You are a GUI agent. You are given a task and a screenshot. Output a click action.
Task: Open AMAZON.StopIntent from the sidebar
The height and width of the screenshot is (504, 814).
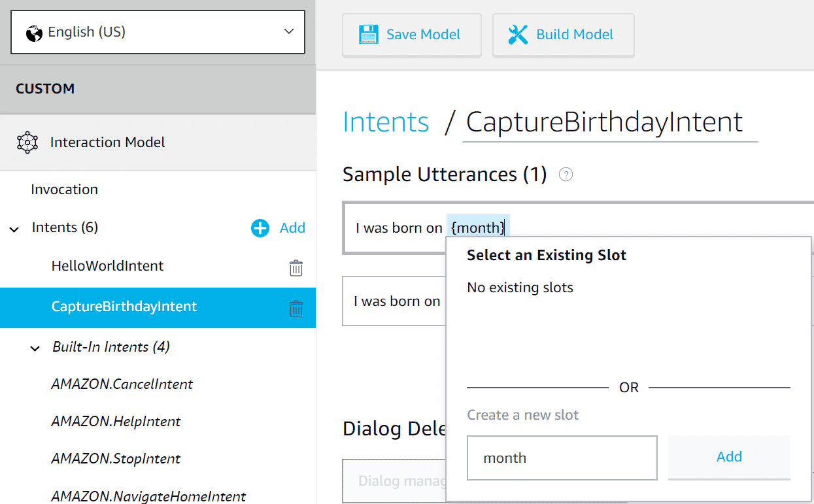[115, 458]
